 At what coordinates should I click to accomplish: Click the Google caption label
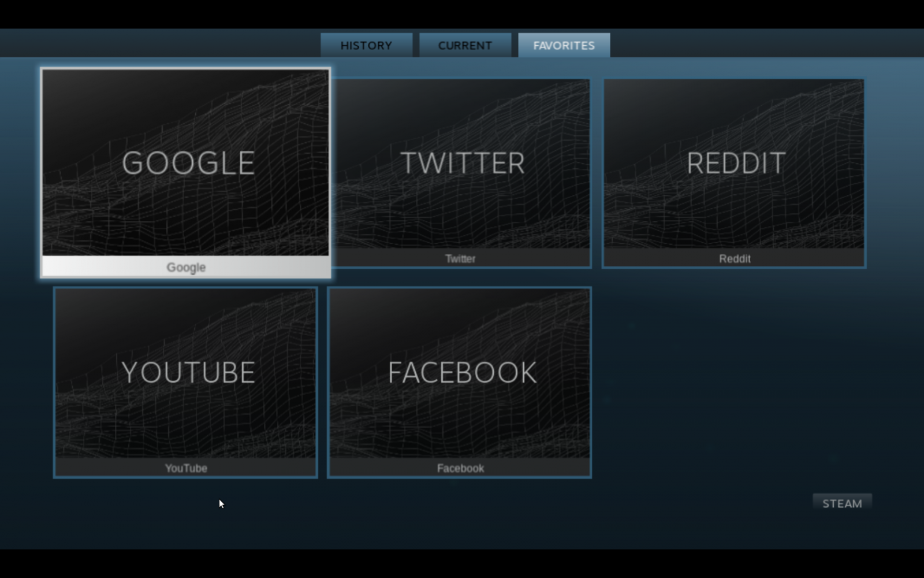tap(186, 268)
